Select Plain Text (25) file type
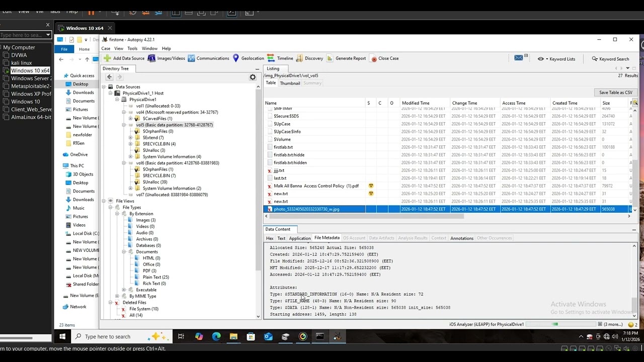 [155, 277]
